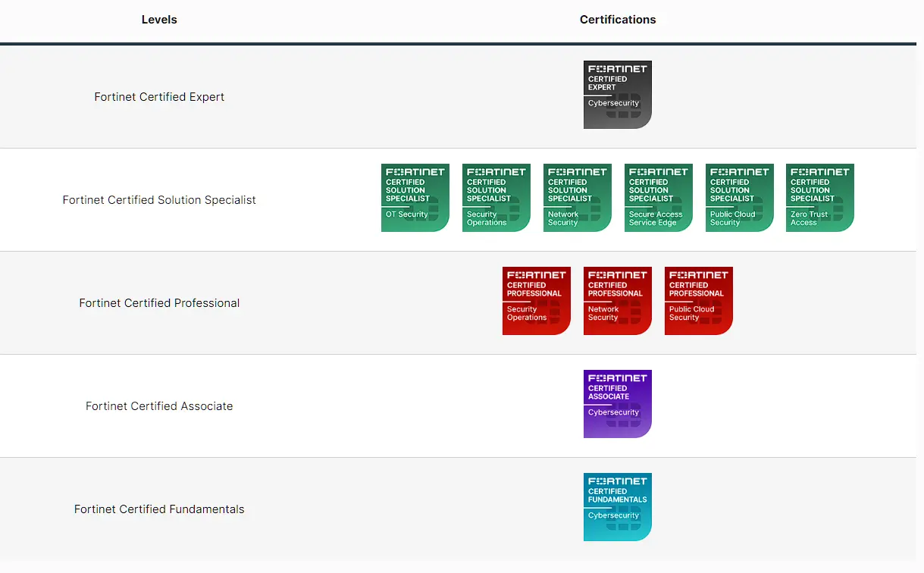This screenshot has width=924, height=573.
Task: Click the Professional Public Cloud Security badge
Action: click(699, 301)
